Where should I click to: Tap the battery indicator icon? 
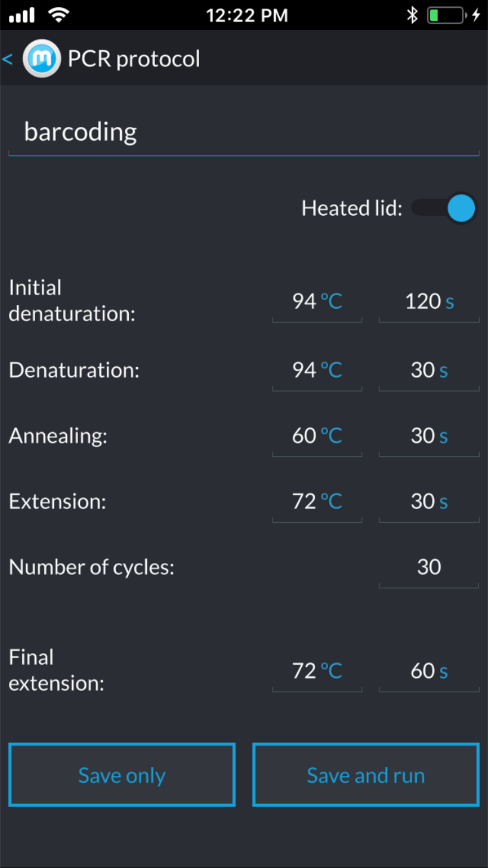(x=446, y=15)
